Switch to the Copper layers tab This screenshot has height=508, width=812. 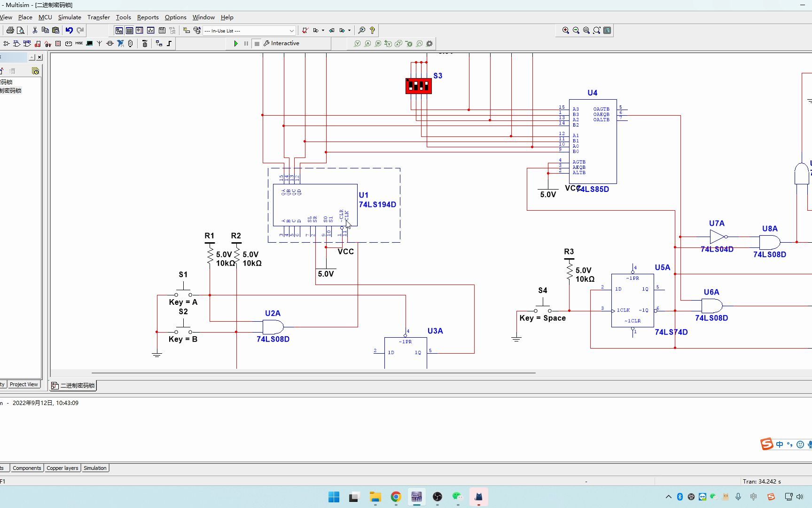[x=62, y=468]
